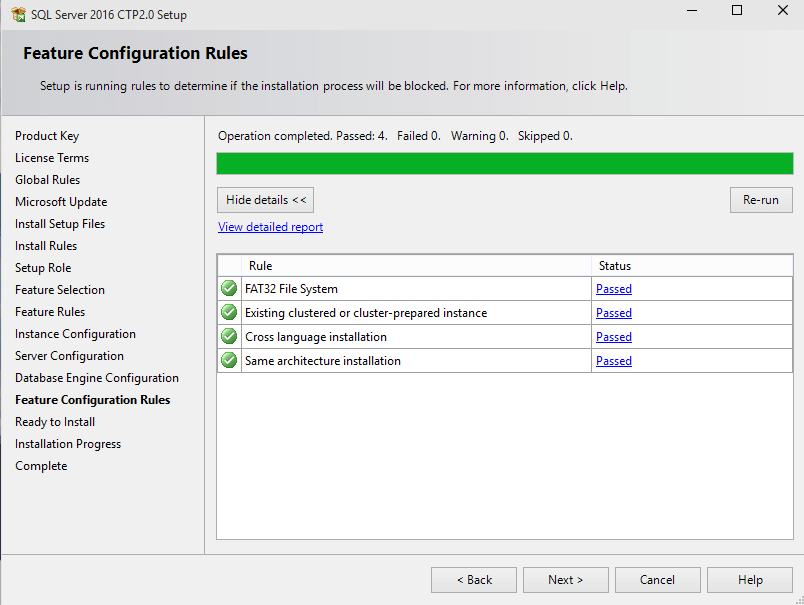
Task: Click green check icon for FAT32 File System
Action: (229, 289)
